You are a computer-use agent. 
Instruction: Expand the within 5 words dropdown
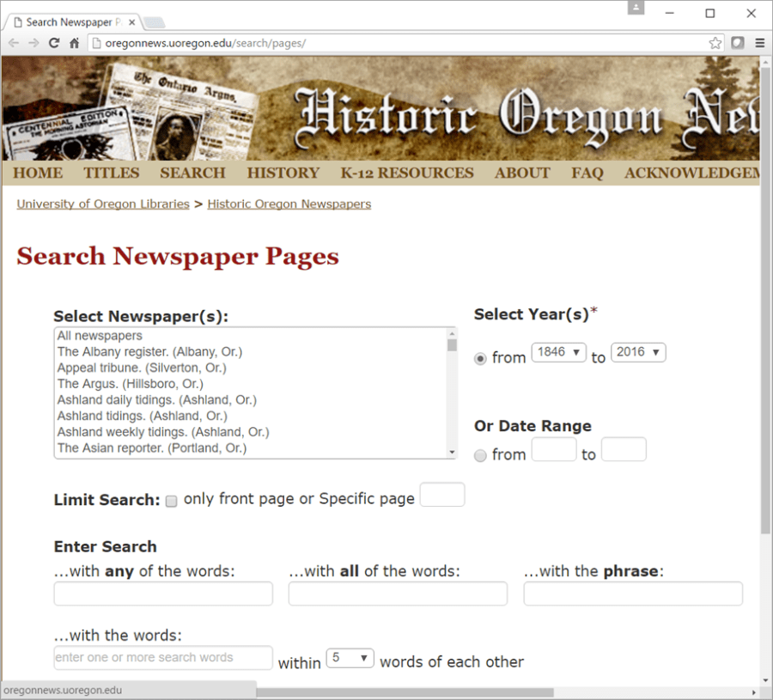[350, 659]
